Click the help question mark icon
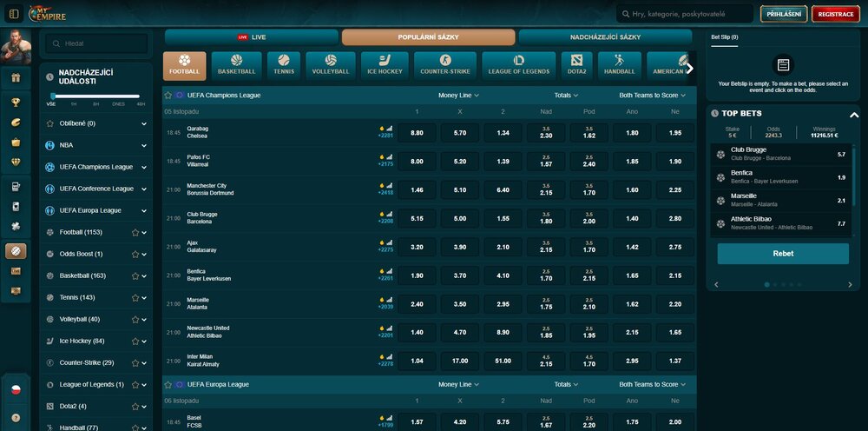Image resolution: width=868 pixels, height=431 pixels. click(15, 418)
